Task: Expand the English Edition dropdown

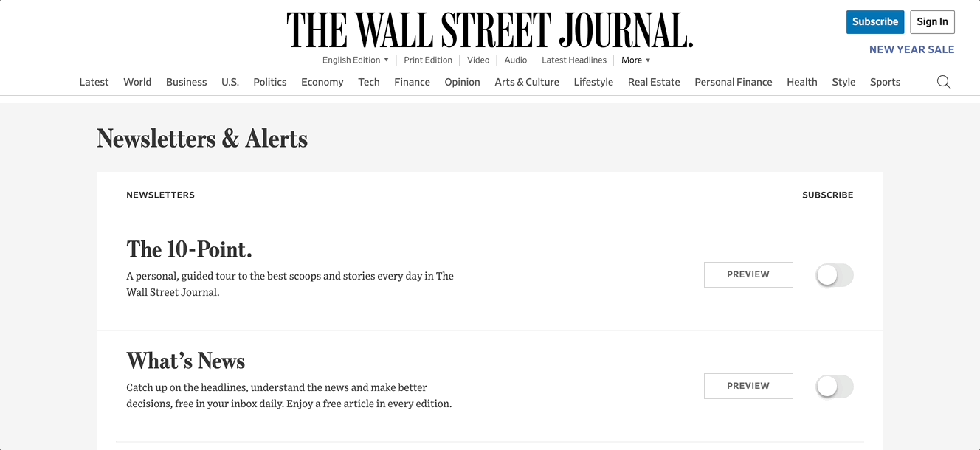Action: [x=356, y=60]
